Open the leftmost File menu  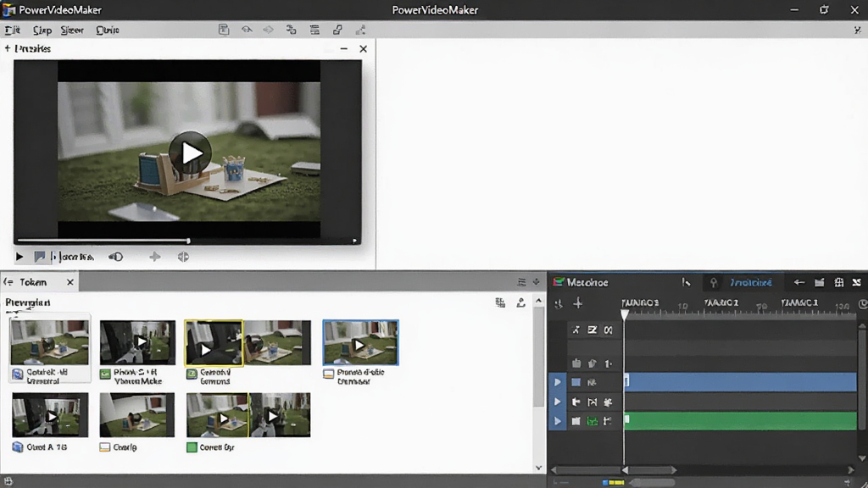pos(12,30)
